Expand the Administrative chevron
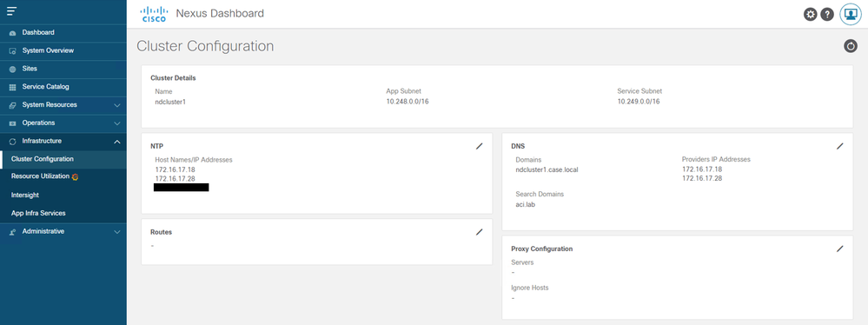 click(116, 232)
